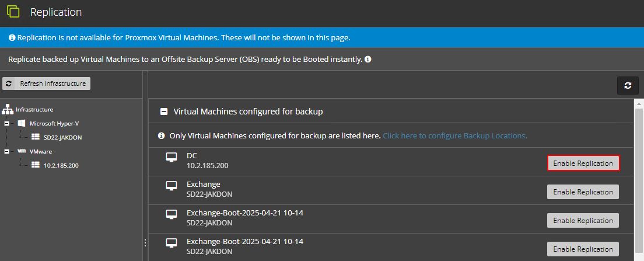Click the server icon next to SD22-JAKDON host
644x261 pixels.
tap(36, 137)
